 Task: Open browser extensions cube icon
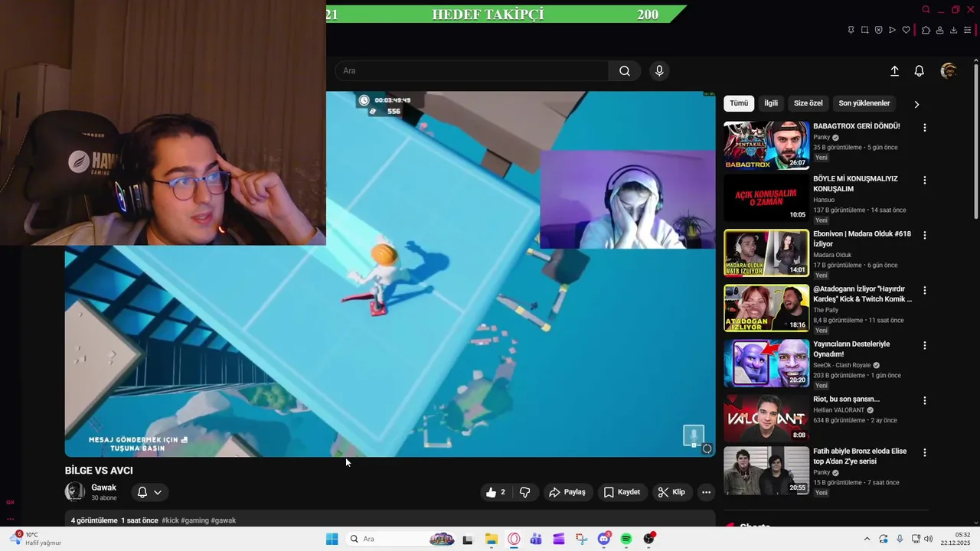926,31
